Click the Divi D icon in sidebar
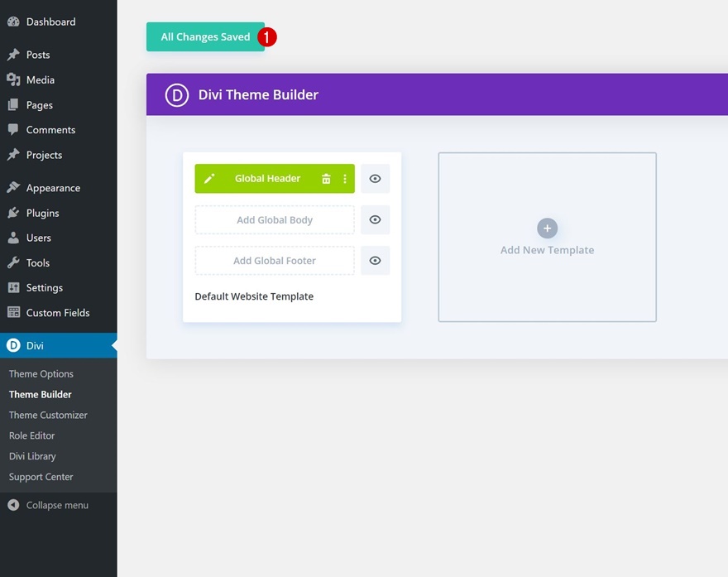The height and width of the screenshot is (577, 728). point(13,345)
